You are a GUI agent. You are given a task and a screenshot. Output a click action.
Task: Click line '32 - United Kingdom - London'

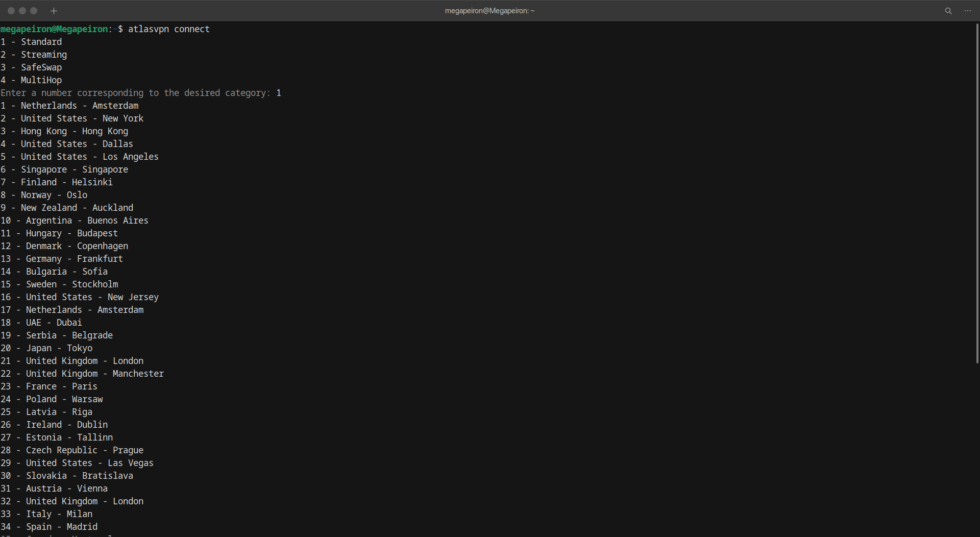point(72,501)
